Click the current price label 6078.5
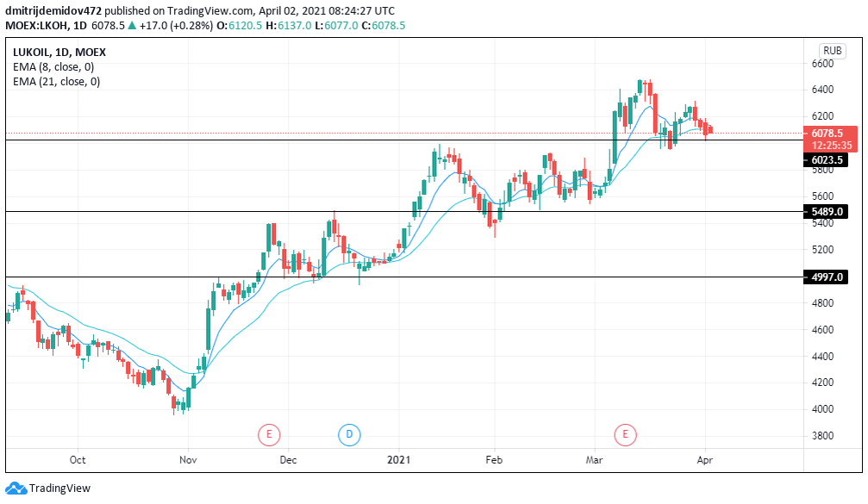Image resolution: width=868 pixels, height=504 pixels. point(827,133)
